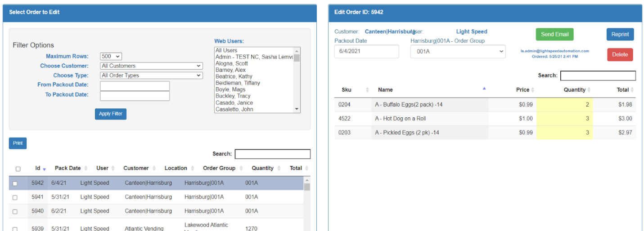Click the Print button
The height and width of the screenshot is (231, 644).
pyautogui.click(x=18, y=143)
